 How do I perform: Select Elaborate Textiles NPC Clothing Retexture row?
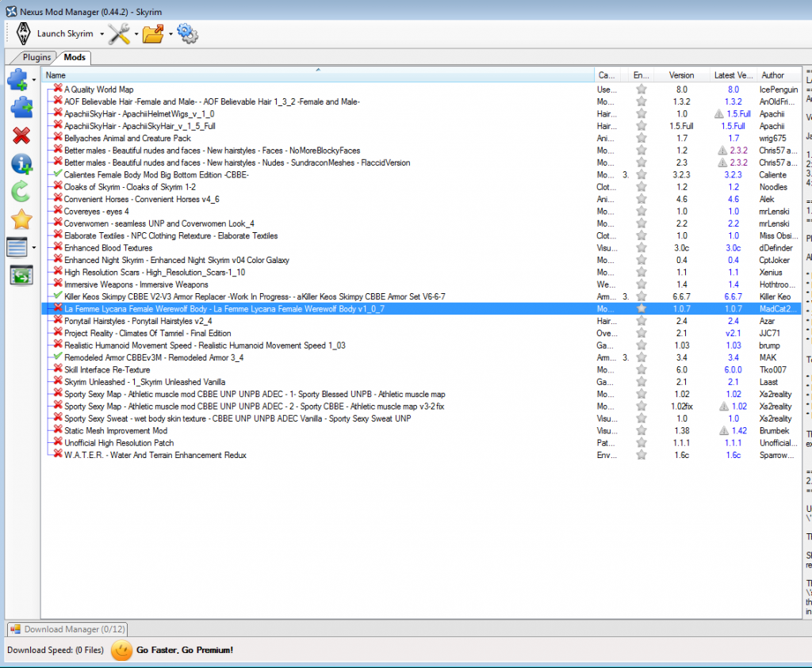(x=421, y=236)
